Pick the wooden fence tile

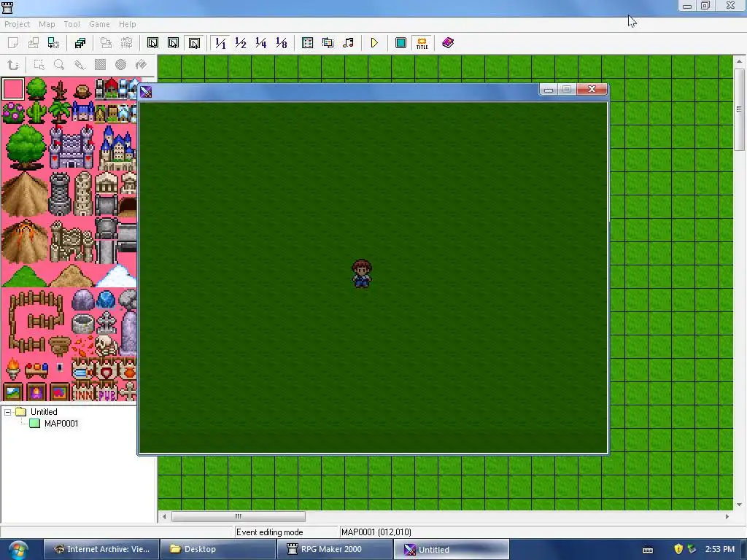point(36,322)
